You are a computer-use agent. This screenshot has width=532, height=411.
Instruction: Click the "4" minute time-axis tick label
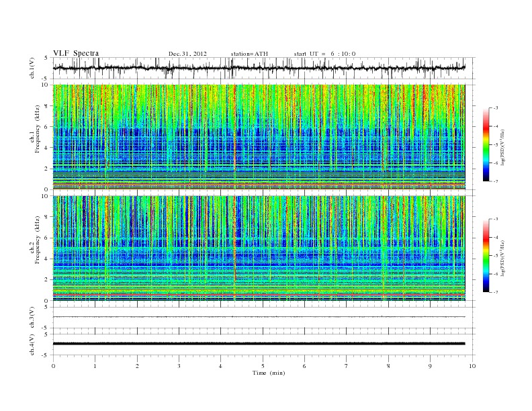click(220, 366)
